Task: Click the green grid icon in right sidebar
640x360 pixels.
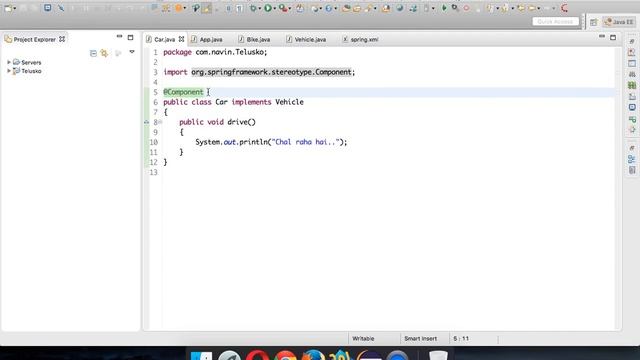Action: [x=632, y=85]
